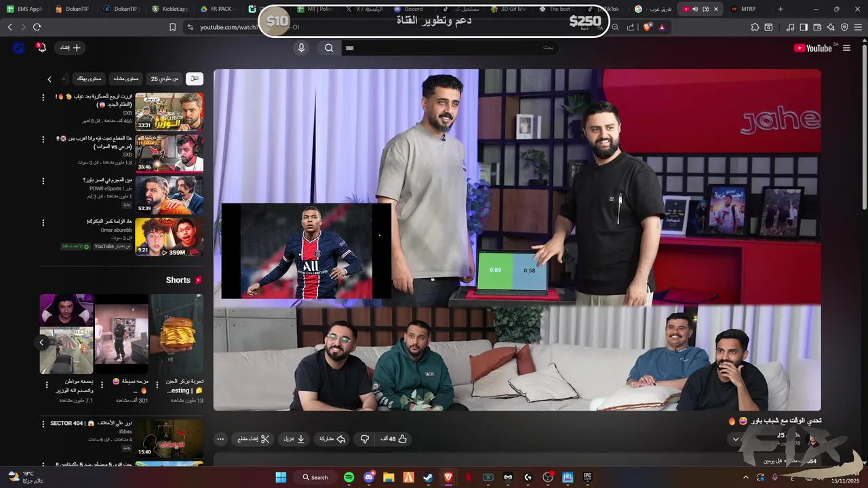Open Steam from the taskbar
The height and width of the screenshot is (488, 868).
428,477
